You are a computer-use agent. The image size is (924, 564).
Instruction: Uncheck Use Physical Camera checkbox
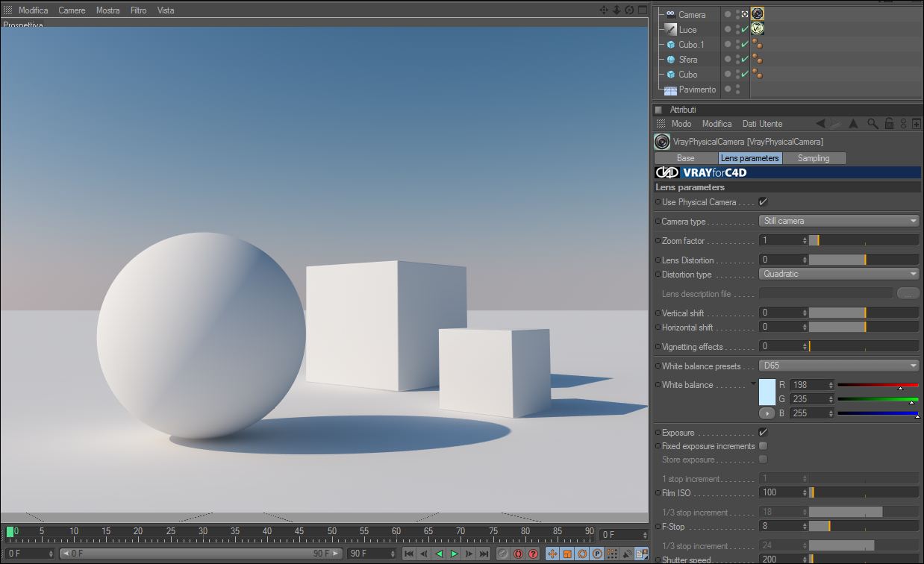coord(763,202)
